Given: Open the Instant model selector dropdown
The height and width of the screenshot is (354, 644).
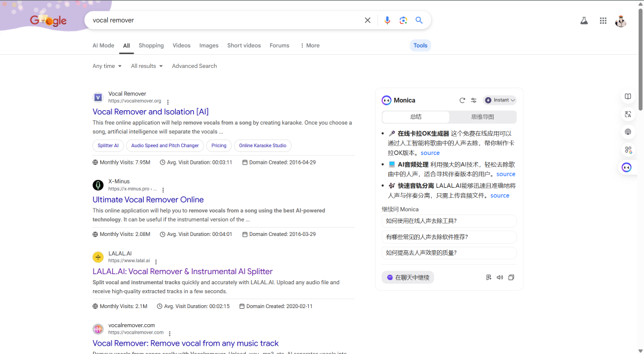Looking at the screenshot, I should [x=500, y=100].
